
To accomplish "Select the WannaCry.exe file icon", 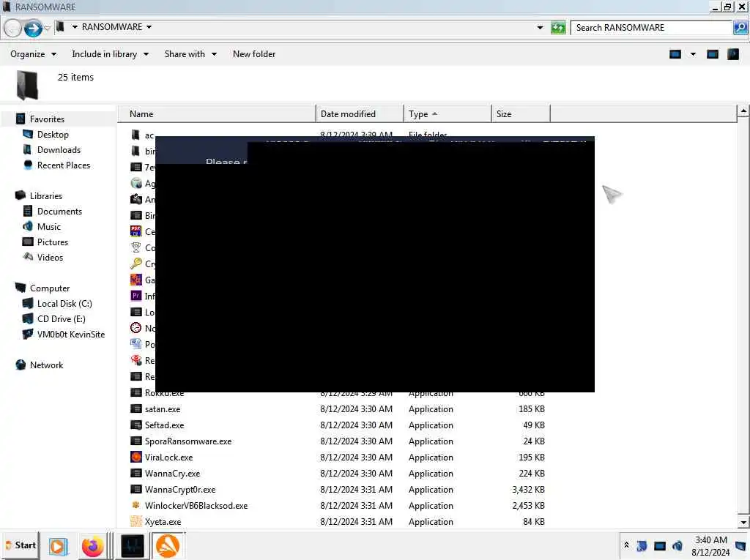I will coord(135,473).
